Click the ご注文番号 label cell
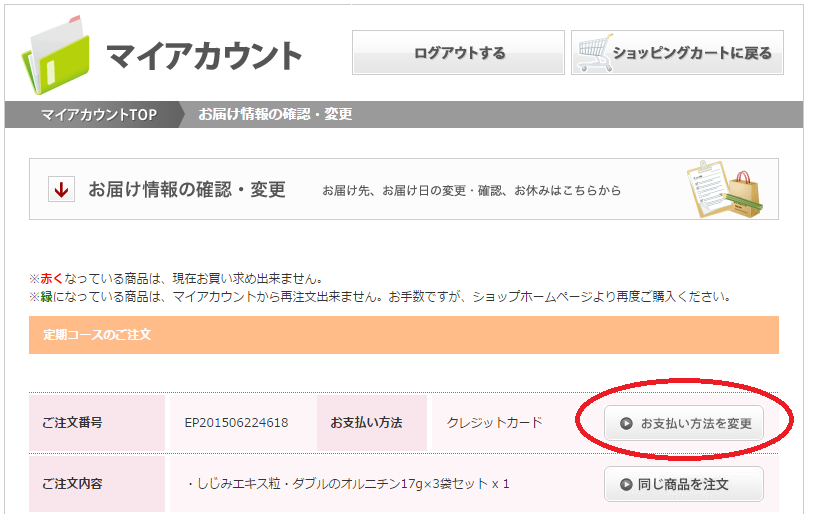The height and width of the screenshot is (514, 815). [97, 423]
